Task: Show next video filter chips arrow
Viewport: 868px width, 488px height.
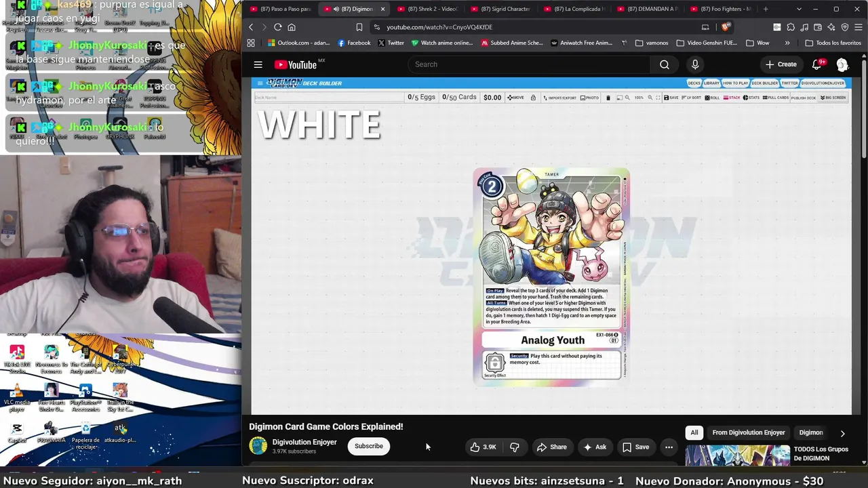Action: (842, 433)
